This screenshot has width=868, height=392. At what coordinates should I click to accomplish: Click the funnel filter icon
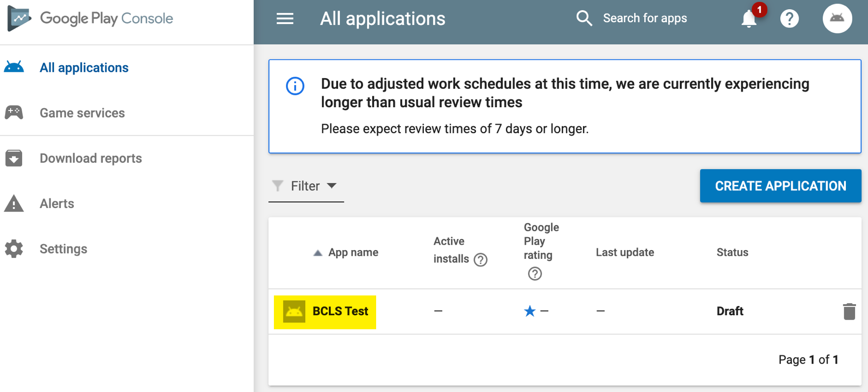278,186
